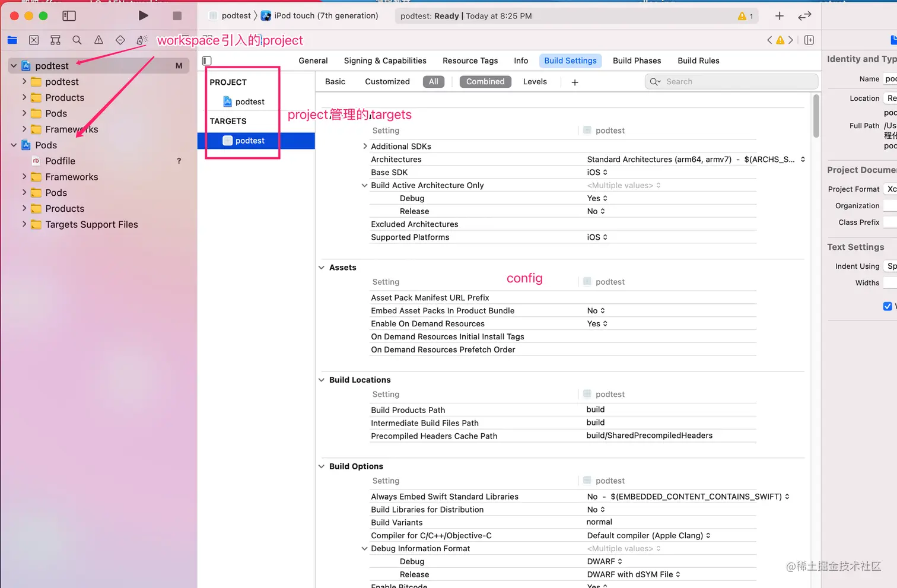This screenshot has height=588, width=897.
Task: Select Podfile in the navigator
Action: [61, 161]
